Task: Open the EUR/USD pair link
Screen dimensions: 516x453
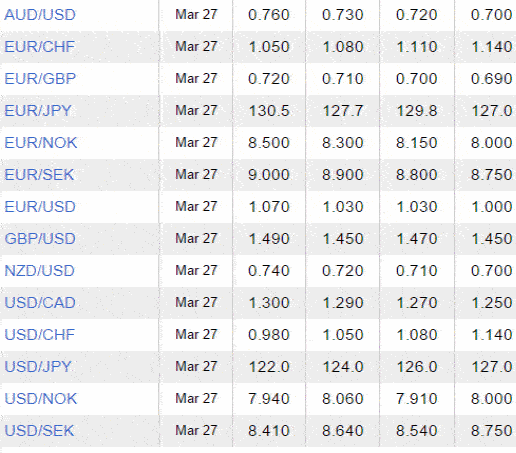Action: [40, 207]
